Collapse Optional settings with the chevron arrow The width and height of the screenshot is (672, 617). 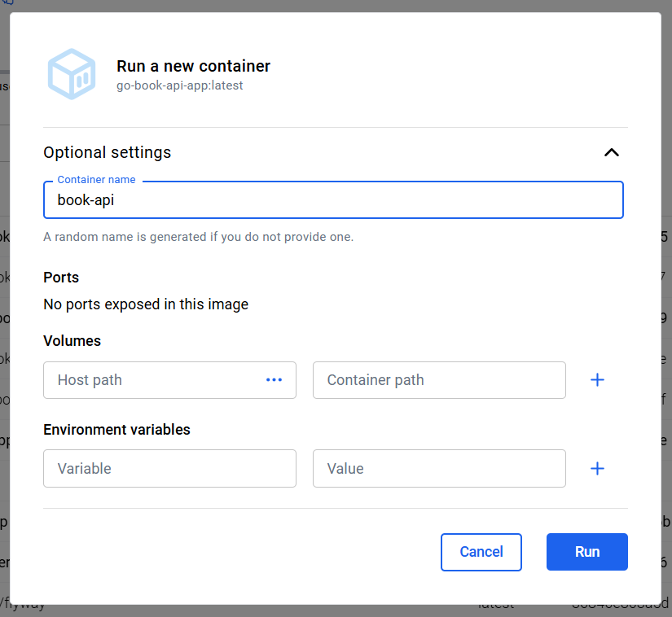(611, 152)
